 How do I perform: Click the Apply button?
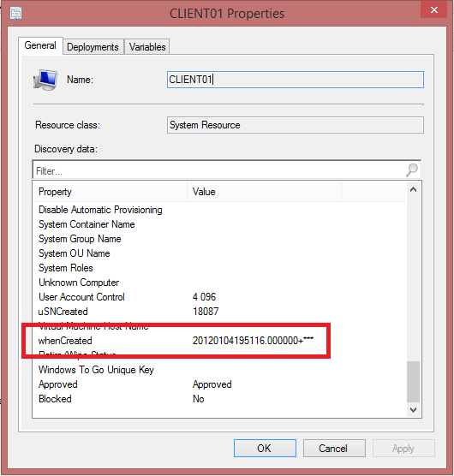point(403,448)
